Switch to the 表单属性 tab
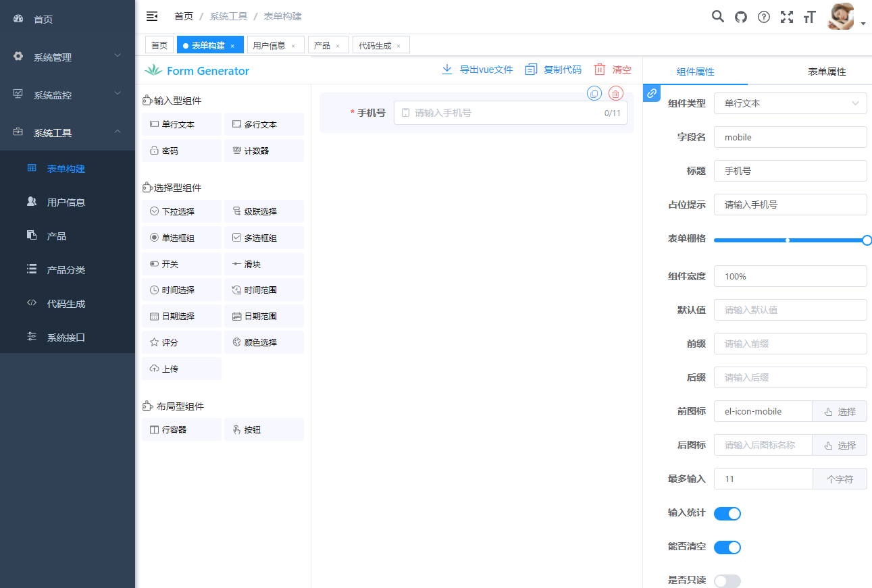This screenshot has height=588, width=872. 826,72
